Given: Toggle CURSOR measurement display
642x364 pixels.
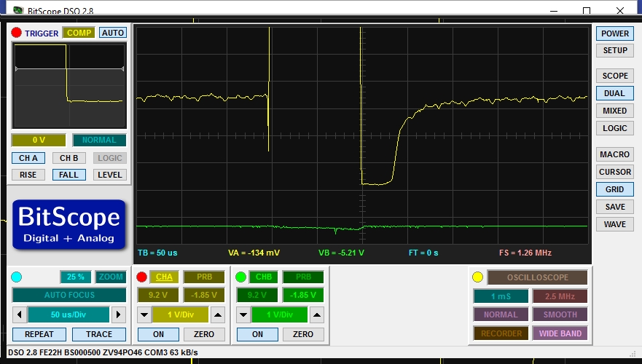Looking at the screenshot, I should tap(615, 172).
